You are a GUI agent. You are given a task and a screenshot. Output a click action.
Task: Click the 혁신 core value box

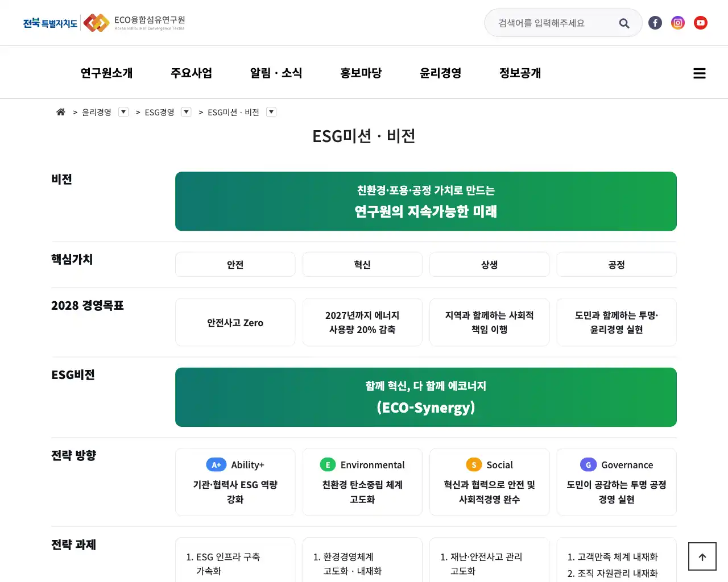click(x=362, y=264)
